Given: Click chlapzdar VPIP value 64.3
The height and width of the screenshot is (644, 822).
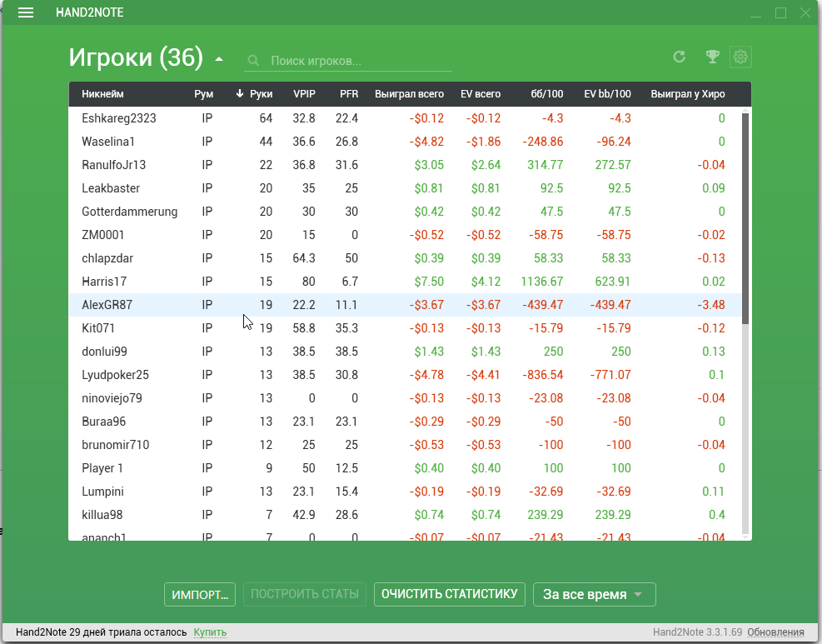Looking at the screenshot, I should pos(303,258).
